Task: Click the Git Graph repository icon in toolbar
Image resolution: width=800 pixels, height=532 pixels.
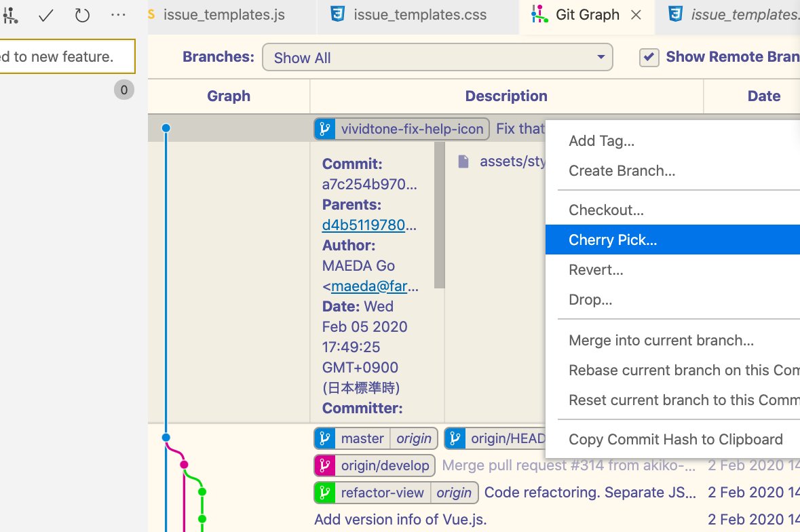Action: pyautogui.click(x=9, y=15)
